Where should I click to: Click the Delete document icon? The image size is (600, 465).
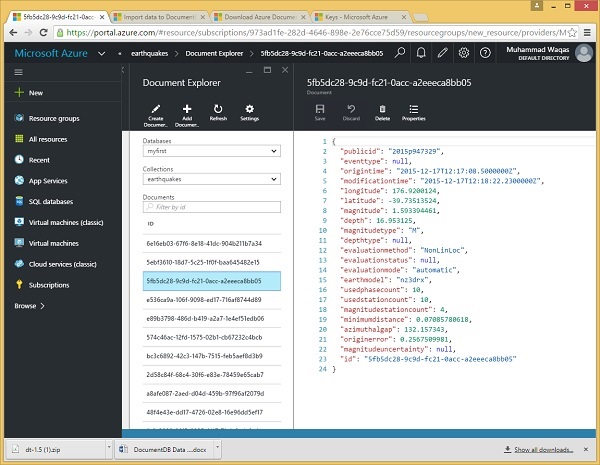(382, 108)
